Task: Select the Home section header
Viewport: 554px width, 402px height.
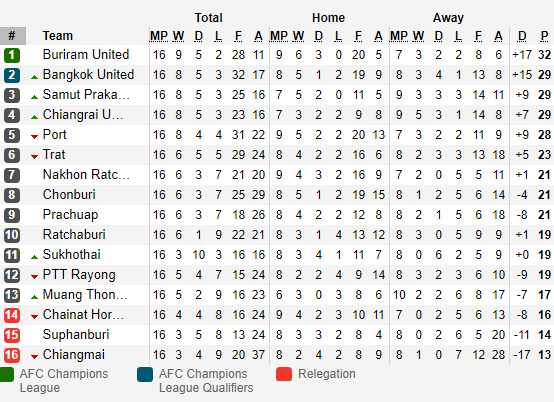Action: click(x=328, y=18)
